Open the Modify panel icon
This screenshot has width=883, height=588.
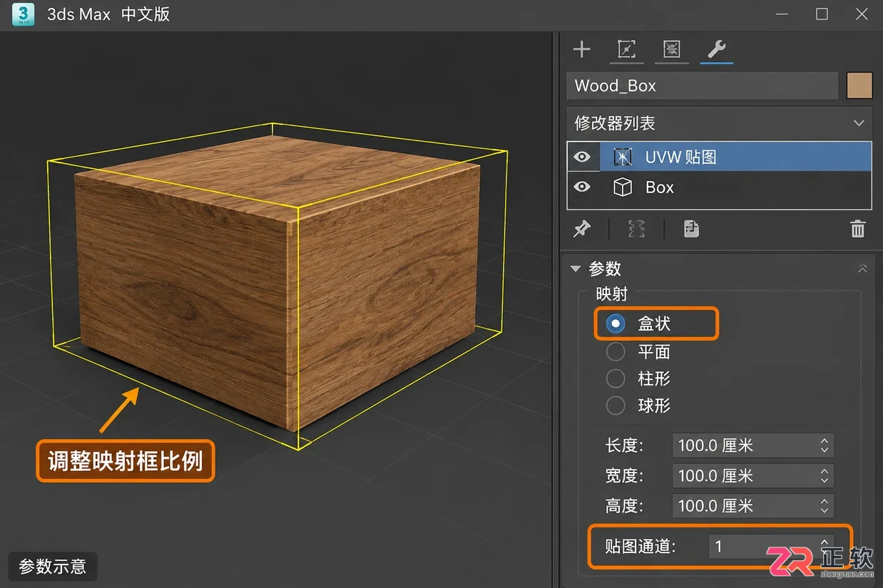[x=626, y=49]
